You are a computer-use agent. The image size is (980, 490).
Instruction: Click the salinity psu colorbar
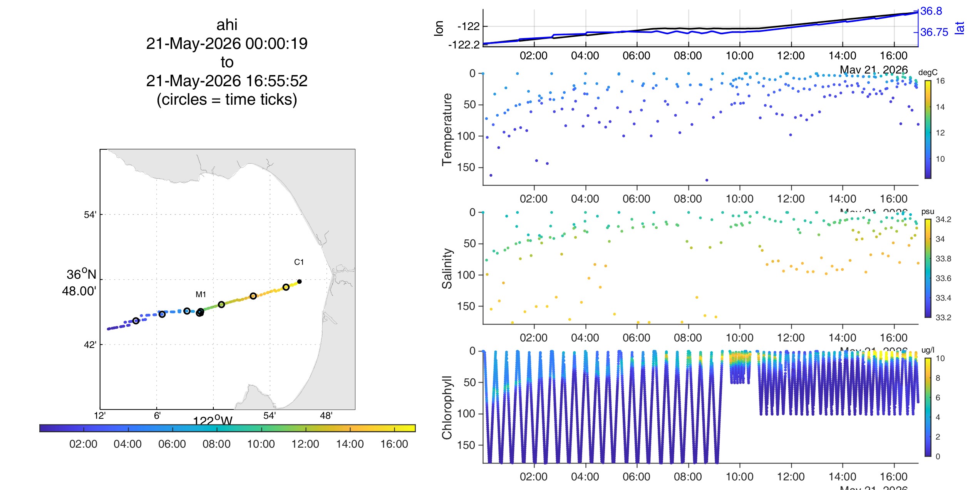pyautogui.click(x=928, y=268)
